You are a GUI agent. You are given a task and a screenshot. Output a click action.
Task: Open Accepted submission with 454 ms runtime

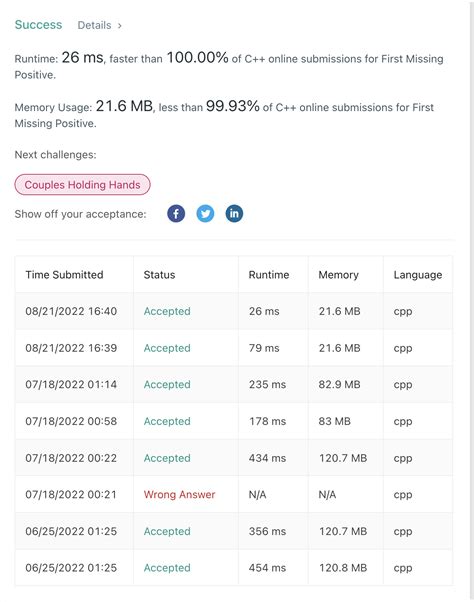coord(167,568)
